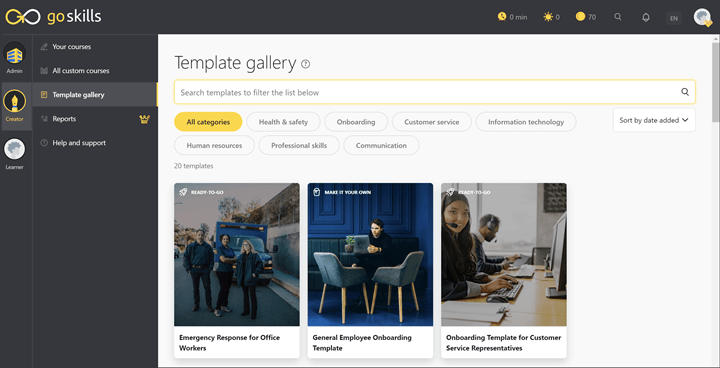Click the coin balance icon

[580, 17]
